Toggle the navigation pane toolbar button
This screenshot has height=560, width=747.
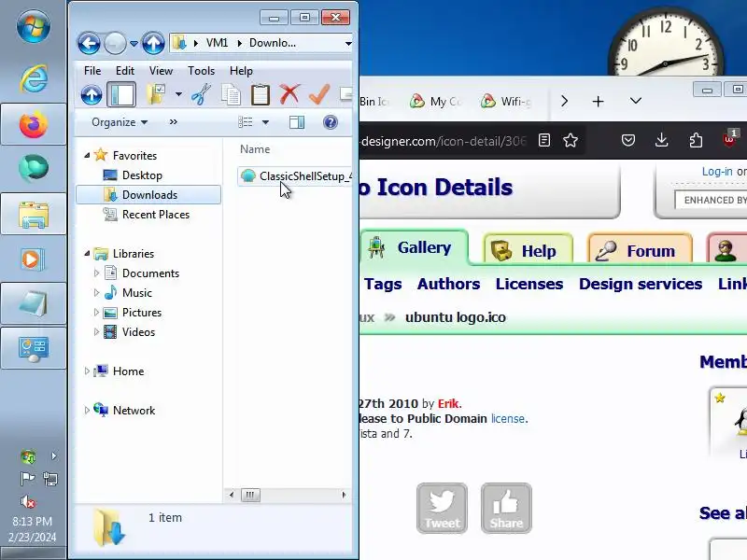click(x=121, y=95)
